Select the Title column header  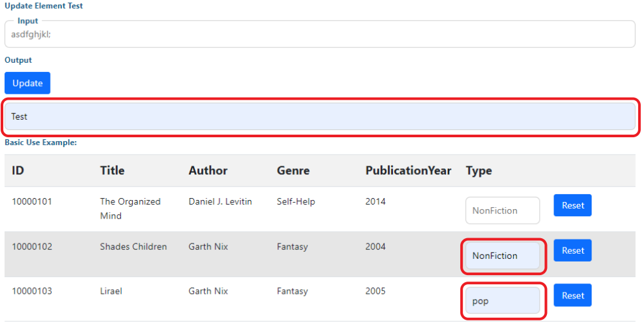112,170
